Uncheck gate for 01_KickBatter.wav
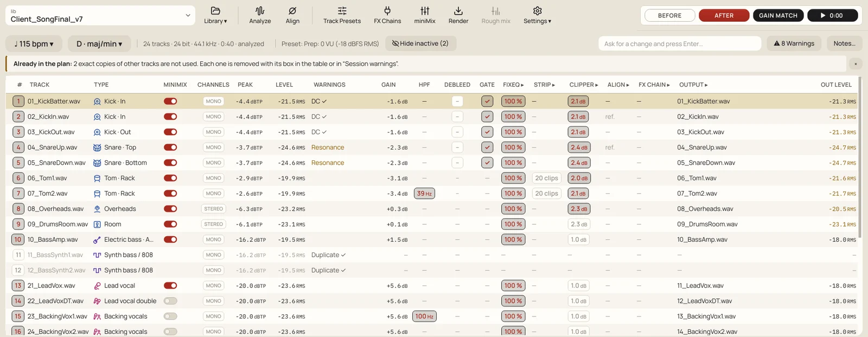The image size is (868, 337). tap(487, 101)
